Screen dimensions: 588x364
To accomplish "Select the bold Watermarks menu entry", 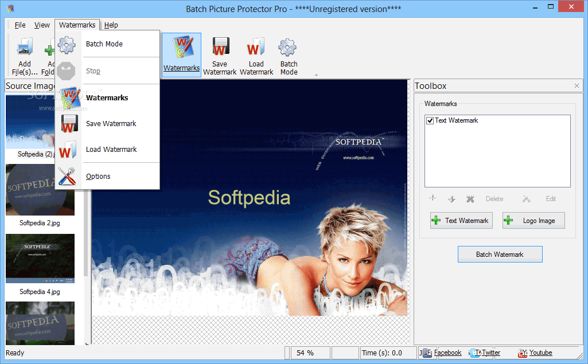I will (x=108, y=98).
